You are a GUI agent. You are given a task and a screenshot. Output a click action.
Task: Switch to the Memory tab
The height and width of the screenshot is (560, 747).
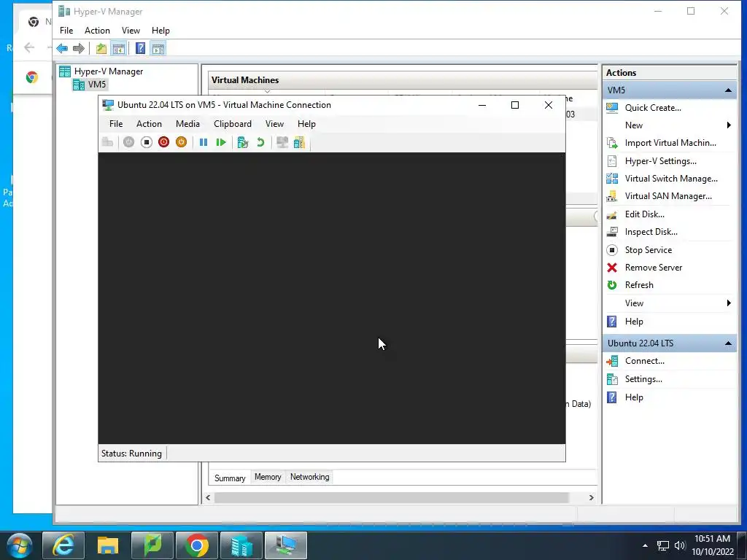(268, 477)
